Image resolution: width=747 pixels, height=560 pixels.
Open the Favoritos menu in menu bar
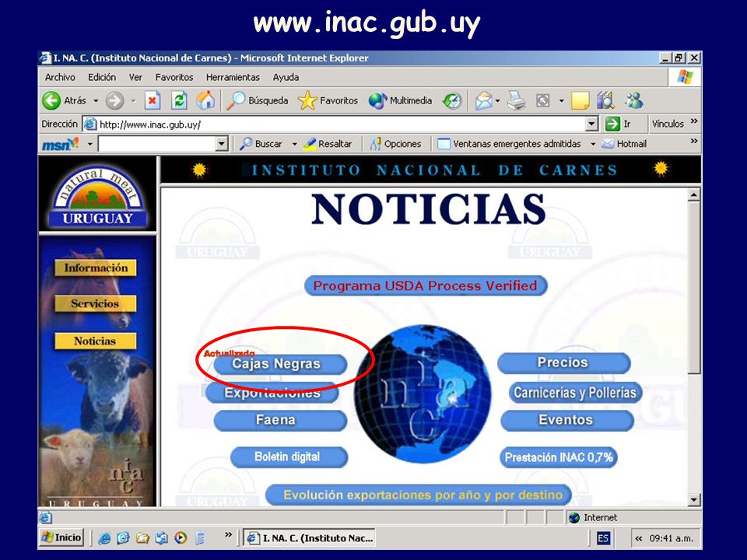tap(174, 77)
